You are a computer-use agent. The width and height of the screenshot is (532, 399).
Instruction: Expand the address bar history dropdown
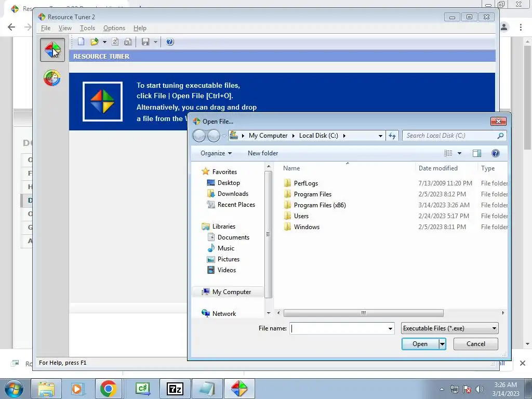click(x=380, y=136)
